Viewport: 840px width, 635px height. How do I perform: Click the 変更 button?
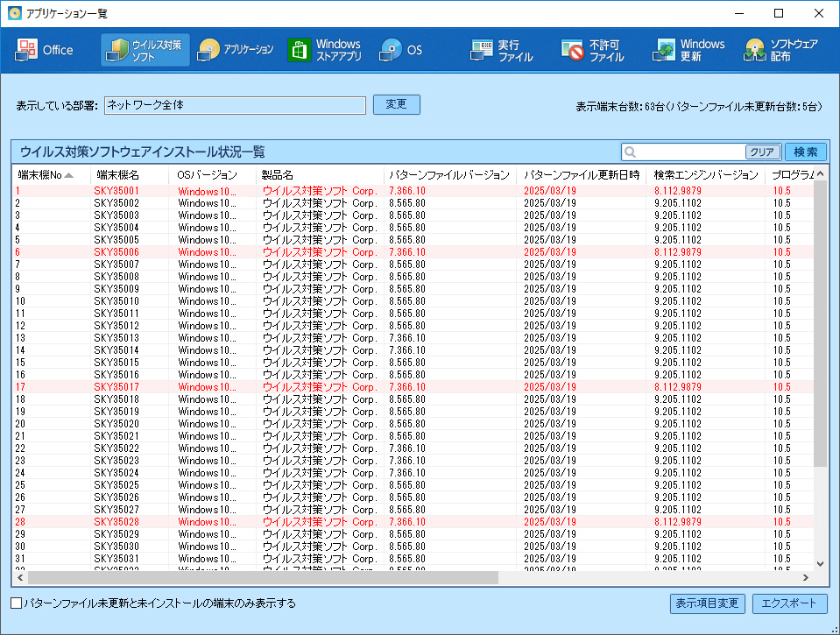pyautogui.click(x=397, y=104)
